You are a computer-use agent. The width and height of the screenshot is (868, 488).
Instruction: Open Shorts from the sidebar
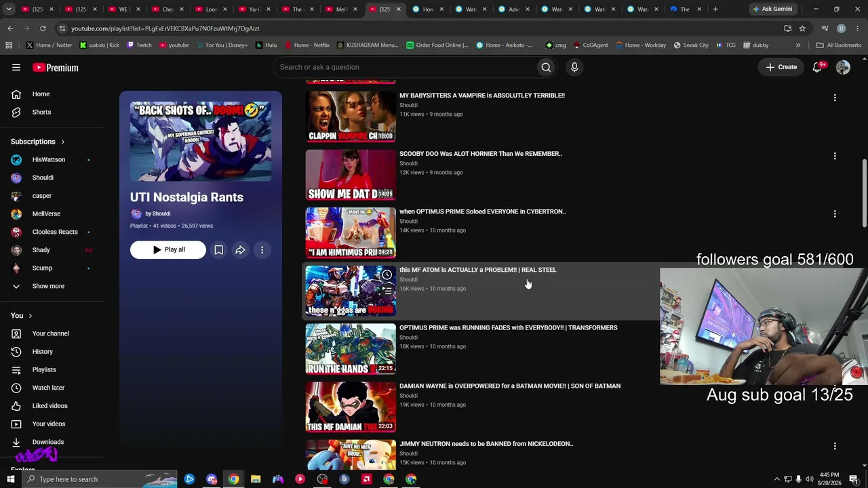[41, 112]
